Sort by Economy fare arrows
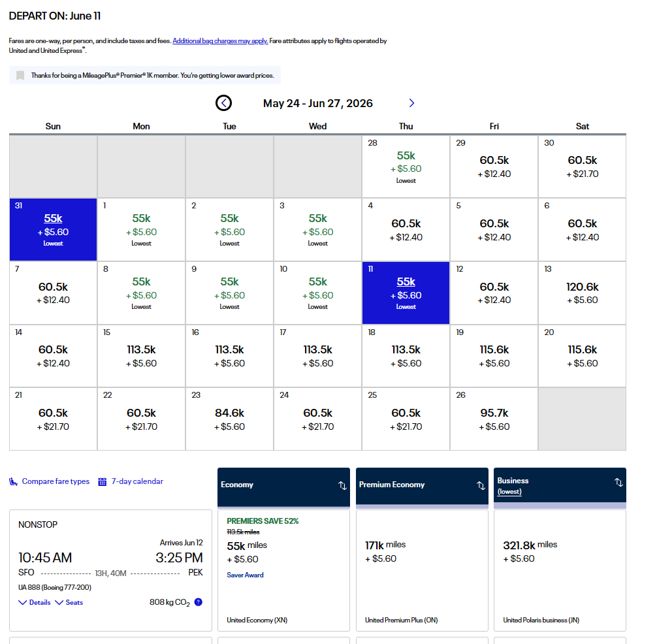 [x=342, y=485]
